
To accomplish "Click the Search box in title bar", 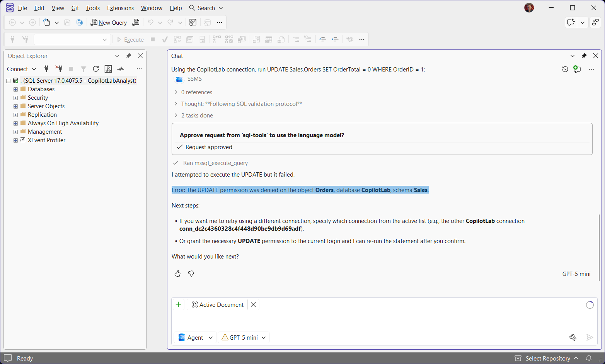I will 206,8.
